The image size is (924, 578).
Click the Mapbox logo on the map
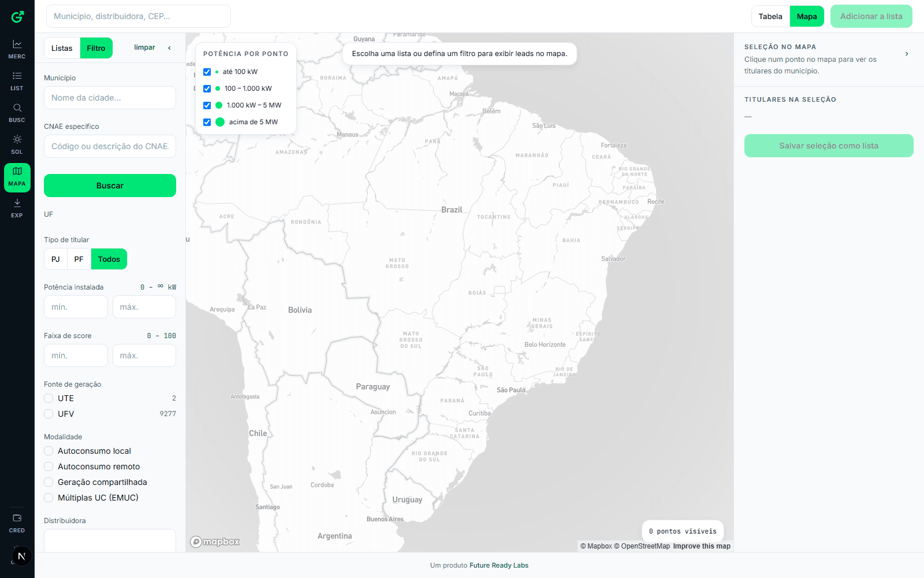(x=215, y=542)
